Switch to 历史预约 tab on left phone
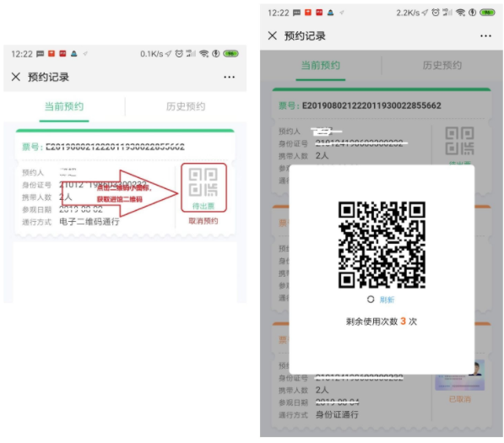504x443 pixels. click(x=186, y=106)
